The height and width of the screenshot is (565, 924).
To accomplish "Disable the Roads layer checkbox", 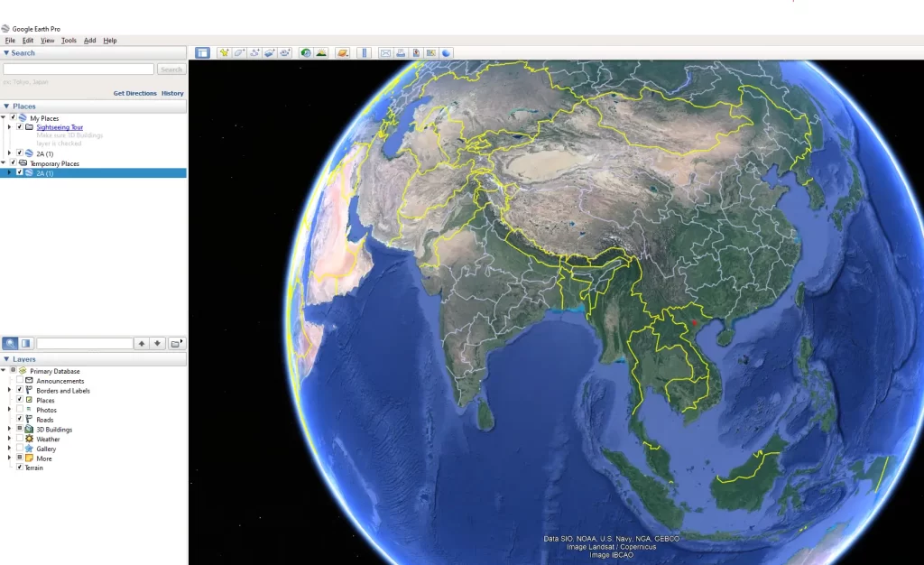I will click(20, 419).
